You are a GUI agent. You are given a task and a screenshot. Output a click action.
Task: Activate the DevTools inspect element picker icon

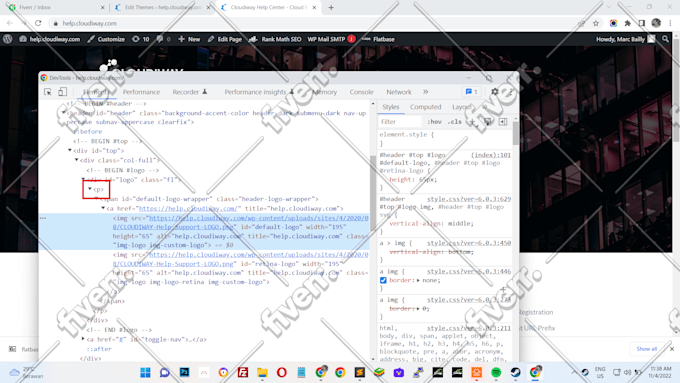pyautogui.click(x=48, y=92)
